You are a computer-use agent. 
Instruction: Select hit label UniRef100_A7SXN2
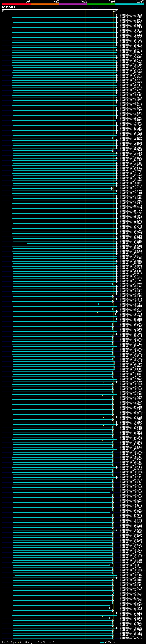[131, 284]
